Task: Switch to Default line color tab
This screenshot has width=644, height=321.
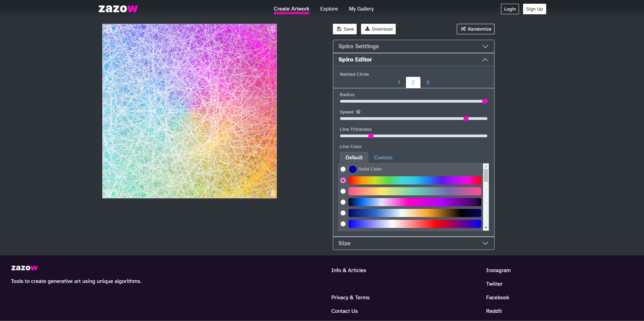Action: [354, 158]
